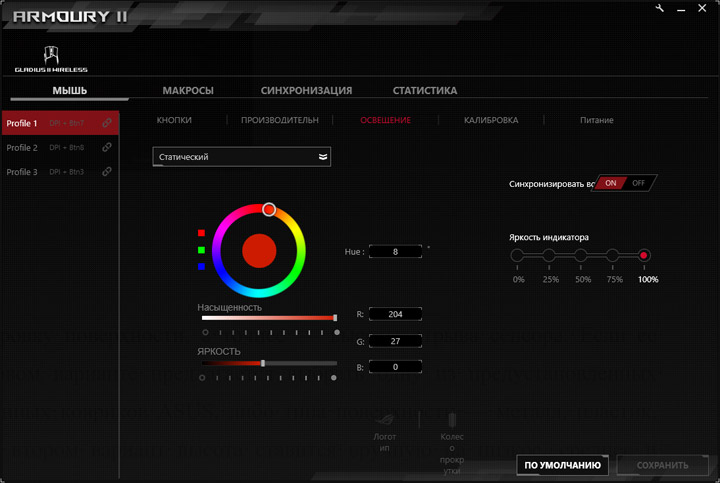Click the link icon for Profile 1
This screenshot has width=720, height=483.
tap(107, 123)
